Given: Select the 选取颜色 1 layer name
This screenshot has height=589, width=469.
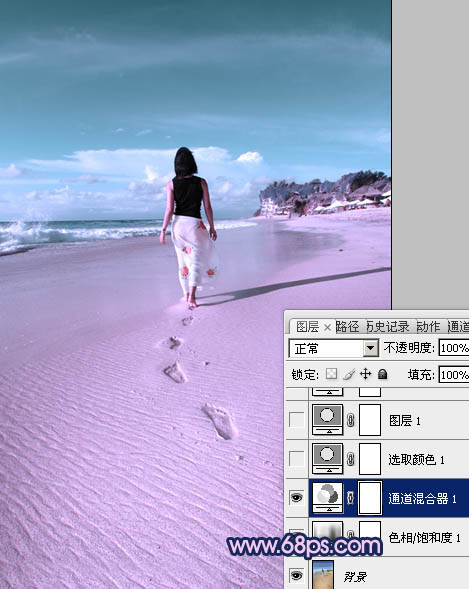Looking at the screenshot, I should point(416,459).
